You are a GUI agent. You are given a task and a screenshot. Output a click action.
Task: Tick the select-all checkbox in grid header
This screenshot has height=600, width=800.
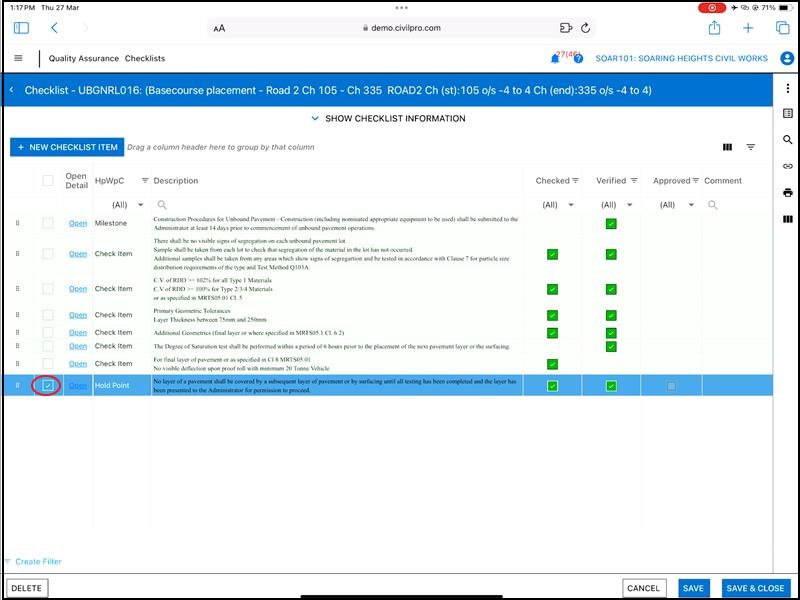(48, 181)
